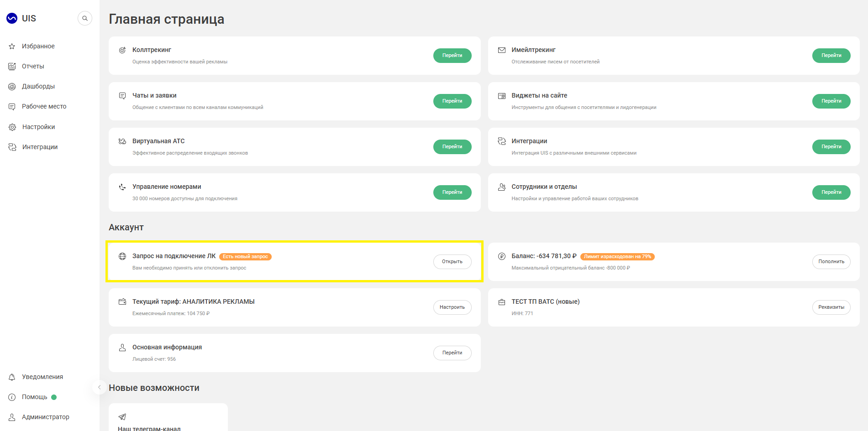The height and width of the screenshot is (431, 868).
Task: Click the Наш телеграм-канал card title
Action: click(149, 428)
